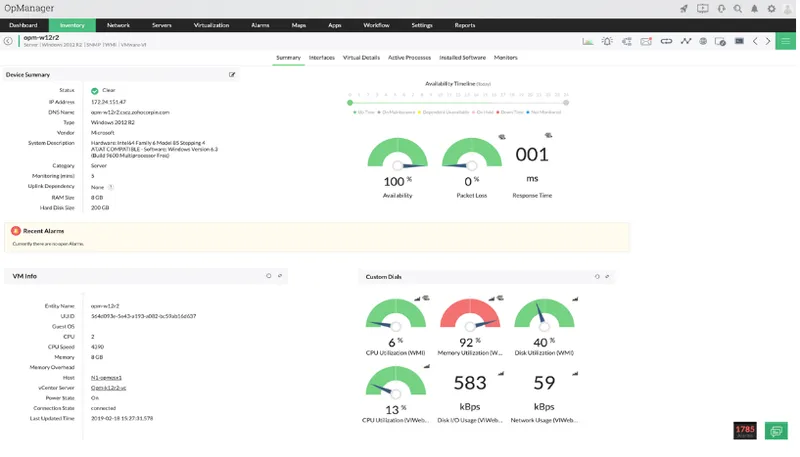800x457 pixels.
Task: Go to next device with right chevron
Action: point(768,41)
